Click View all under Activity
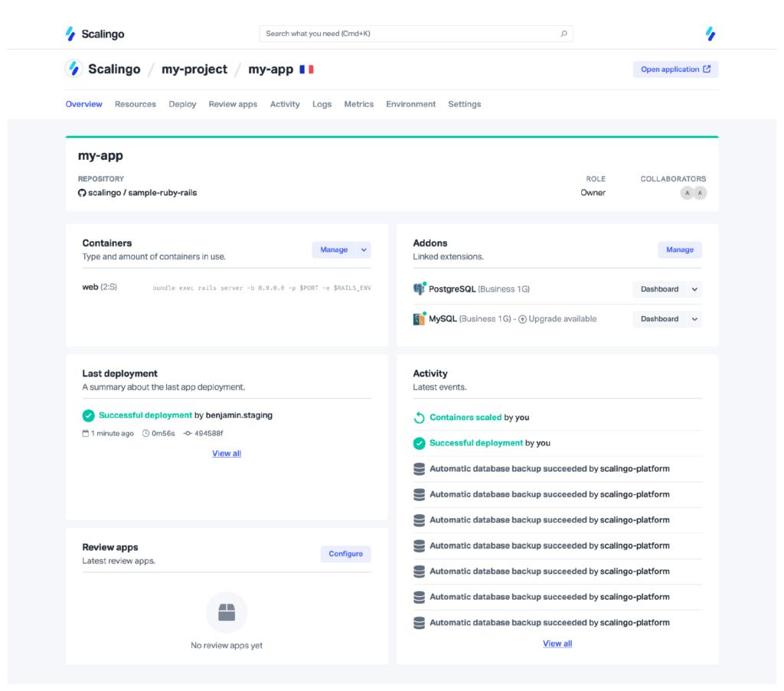This screenshot has width=784, height=691. (557, 644)
